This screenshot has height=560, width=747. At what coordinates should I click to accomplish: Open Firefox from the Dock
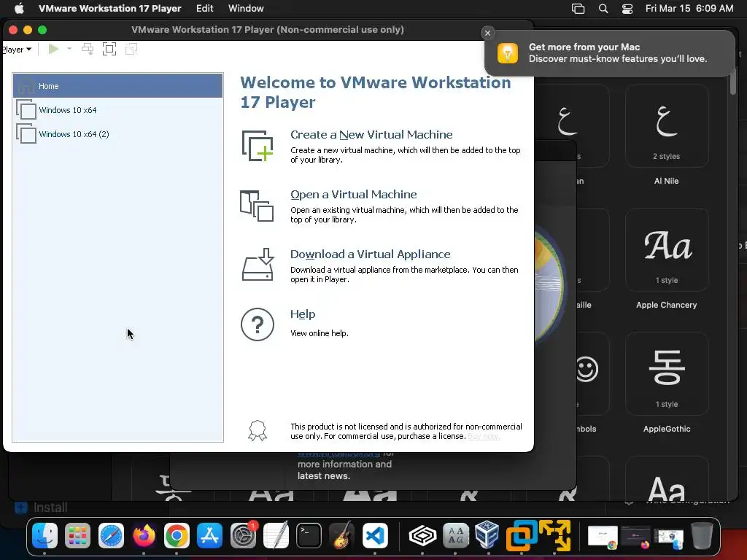coord(144,536)
